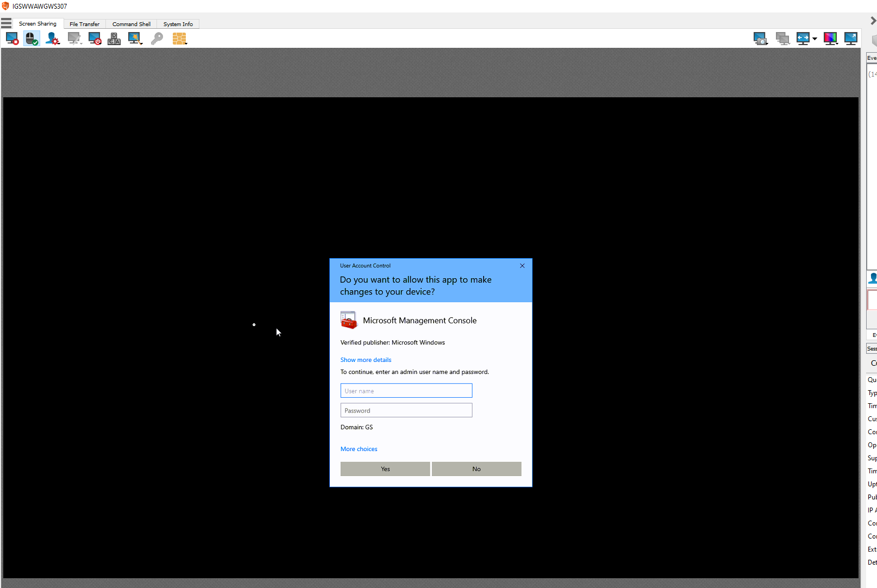Open the user privacy settings icon with gear
This screenshot has width=877, height=588.
52,39
